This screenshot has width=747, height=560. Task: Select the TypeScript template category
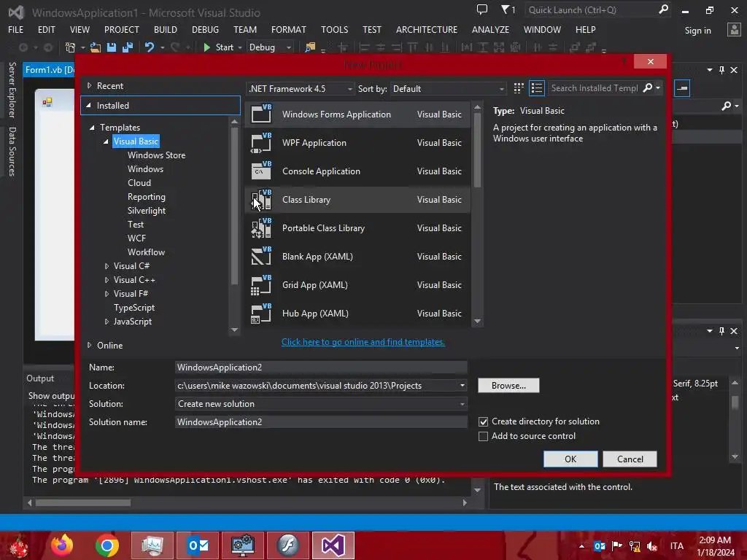pos(134,308)
